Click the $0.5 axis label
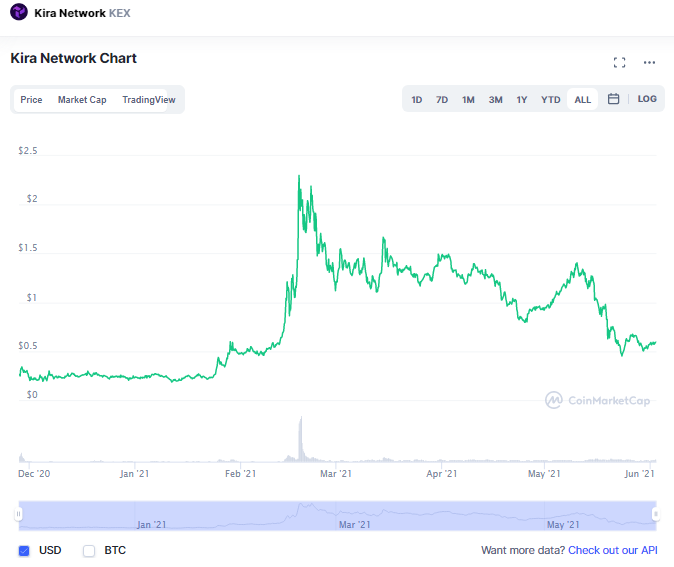 click(28, 346)
